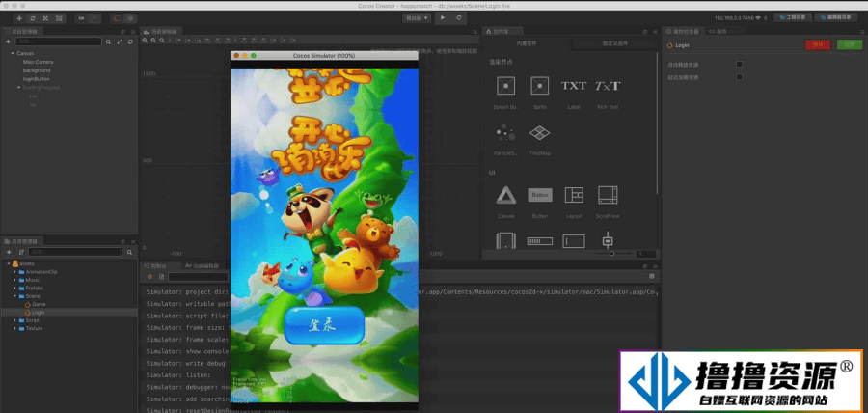This screenshot has width=868, height=413.
Task: Zoom out the scene editor view
Action: pyautogui.click(x=151, y=41)
